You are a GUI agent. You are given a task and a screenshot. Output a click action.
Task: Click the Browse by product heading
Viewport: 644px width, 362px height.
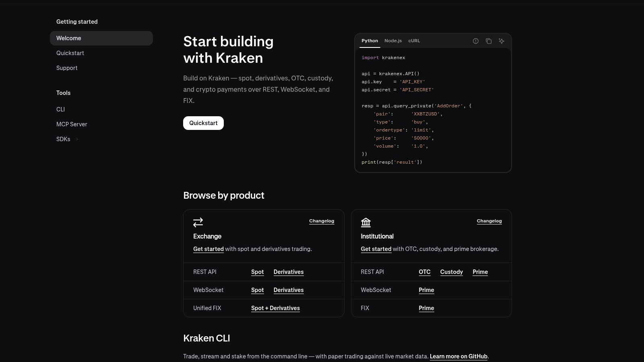224,195
